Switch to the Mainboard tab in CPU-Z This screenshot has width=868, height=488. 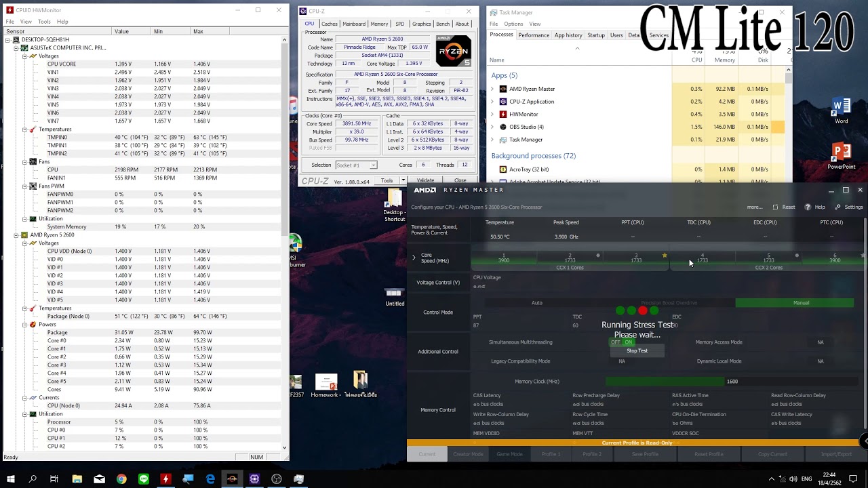354,24
